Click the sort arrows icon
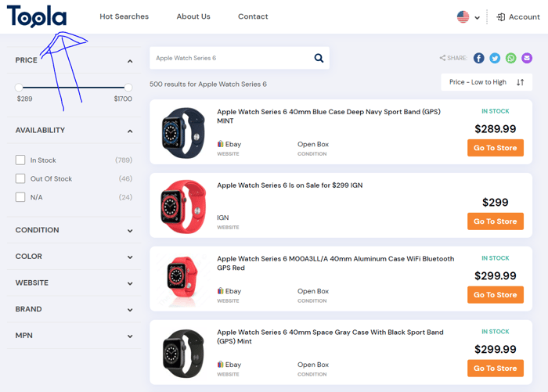The width and height of the screenshot is (548, 392). 520,82
